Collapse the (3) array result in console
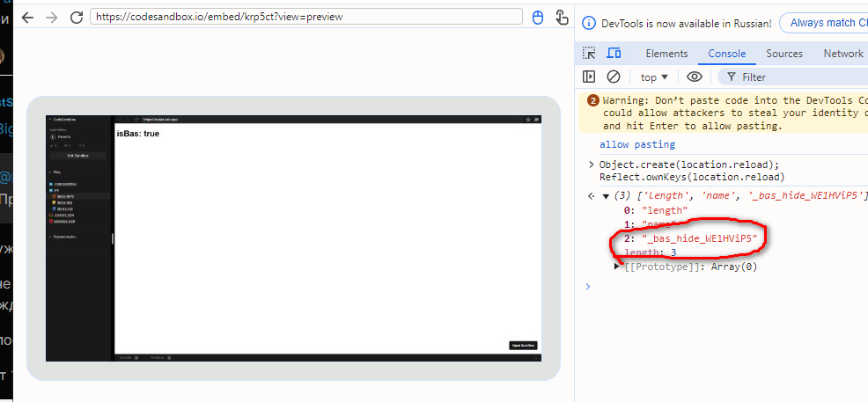Screen dimensions: 868x402 tap(606, 195)
